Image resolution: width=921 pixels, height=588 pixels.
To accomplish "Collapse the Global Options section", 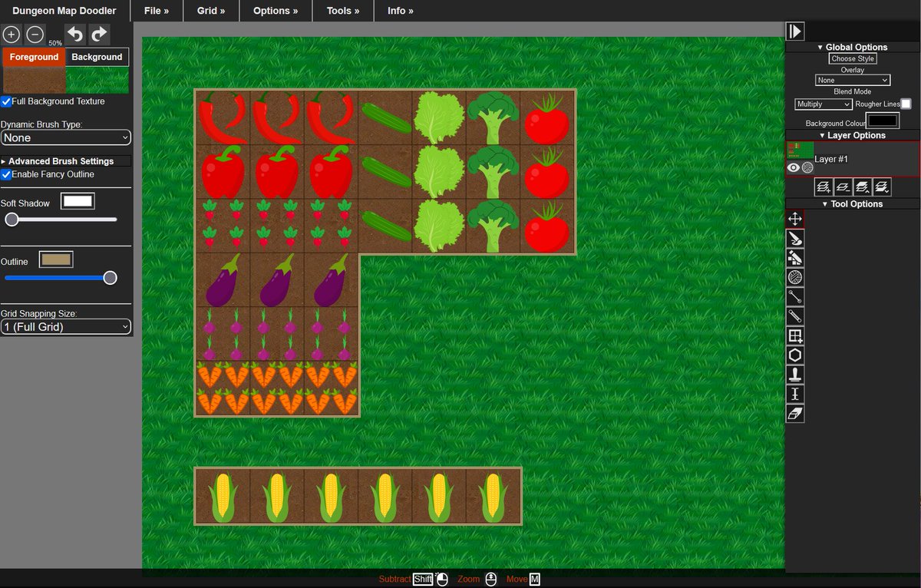I will 852,47.
